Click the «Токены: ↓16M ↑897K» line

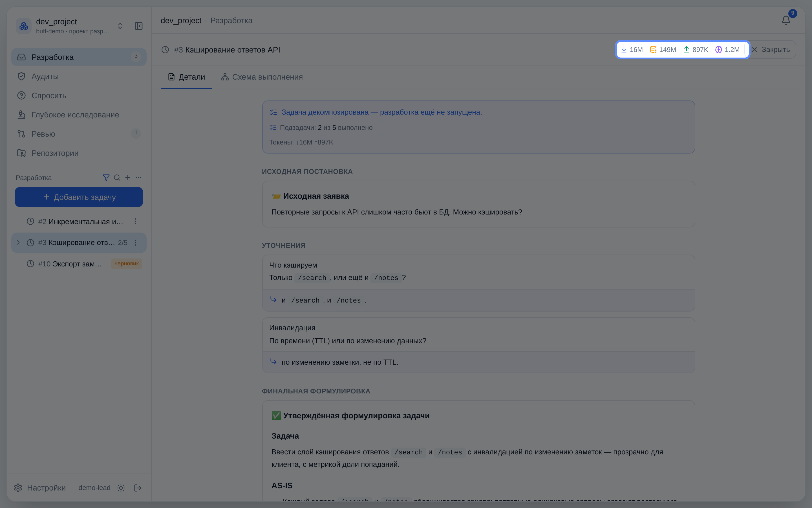pyautogui.click(x=301, y=142)
